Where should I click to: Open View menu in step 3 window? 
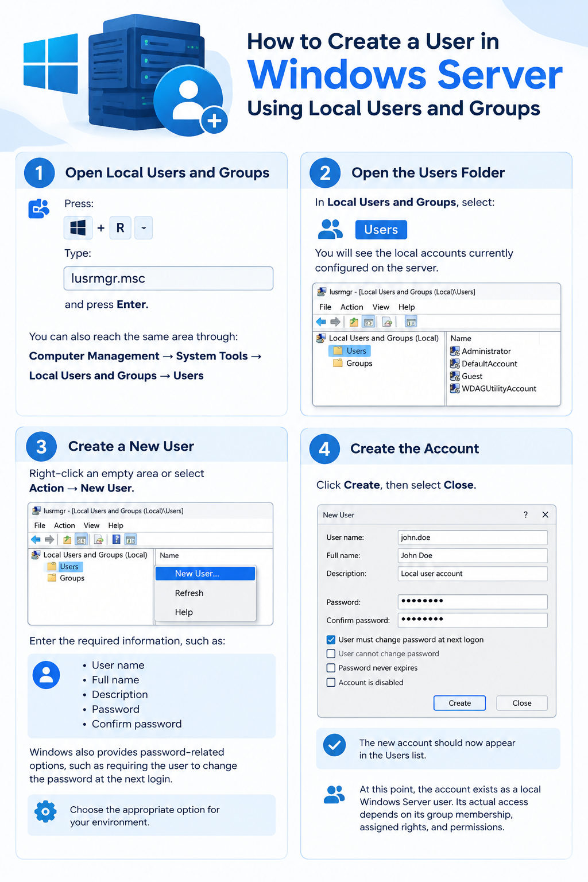pyautogui.click(x=91, y=525)
